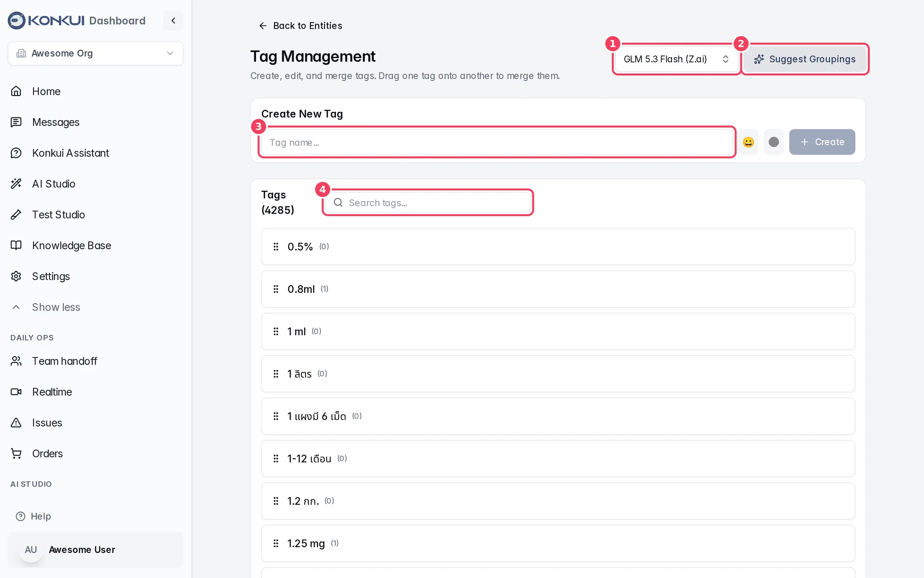Focus the Tag name input field
The image size is (924, 578).
tap(497, 142)
